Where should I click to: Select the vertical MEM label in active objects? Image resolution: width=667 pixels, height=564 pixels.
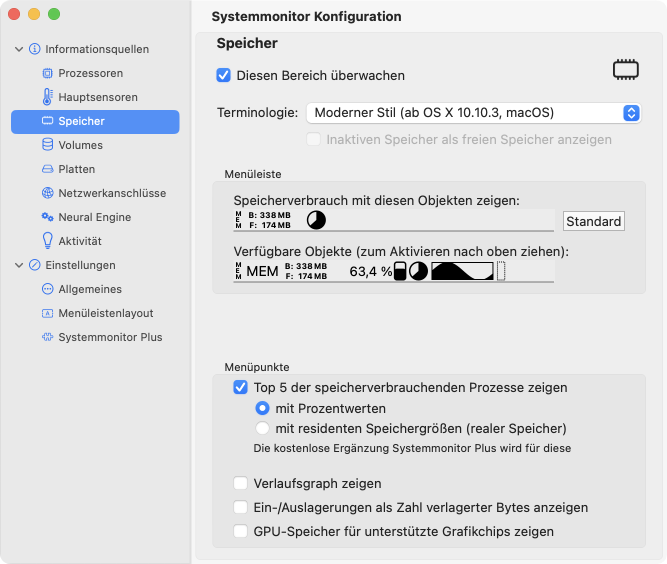coord(238,220)
